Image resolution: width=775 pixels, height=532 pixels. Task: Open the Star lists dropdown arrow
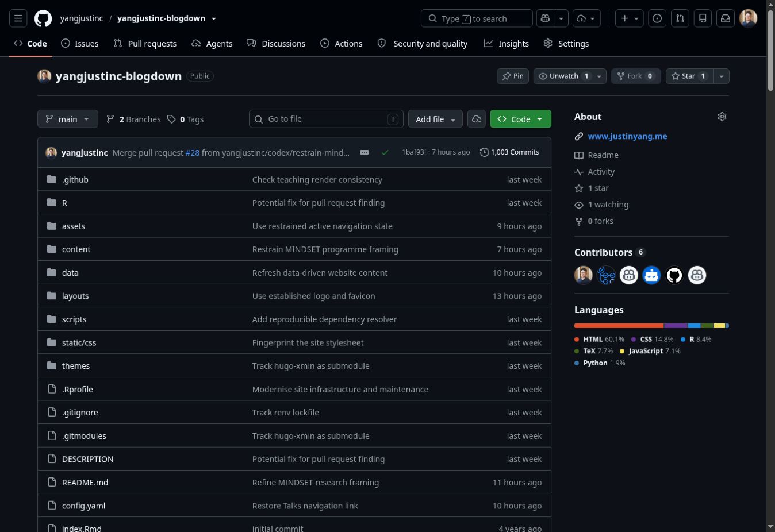721,76
